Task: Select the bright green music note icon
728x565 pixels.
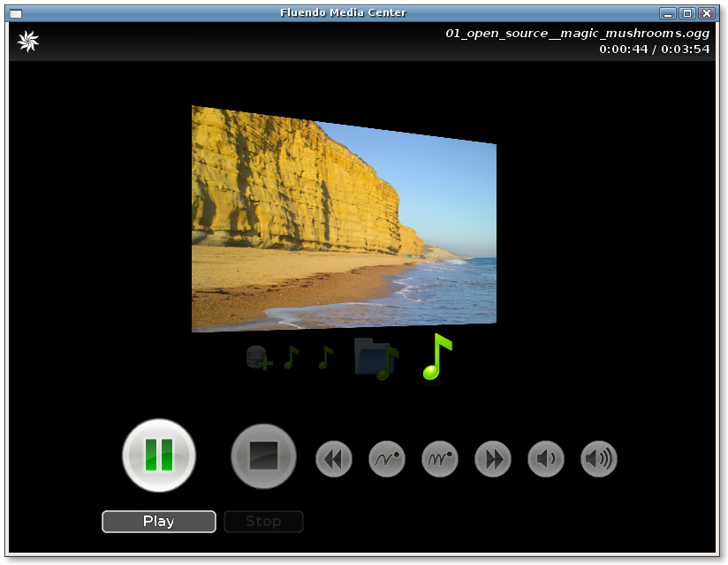Action: [x=437, y=357]
